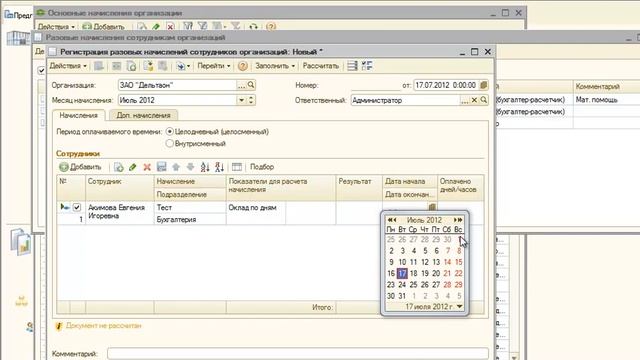Go to previous month in calendar popup
640x360 pixels.
395,220
